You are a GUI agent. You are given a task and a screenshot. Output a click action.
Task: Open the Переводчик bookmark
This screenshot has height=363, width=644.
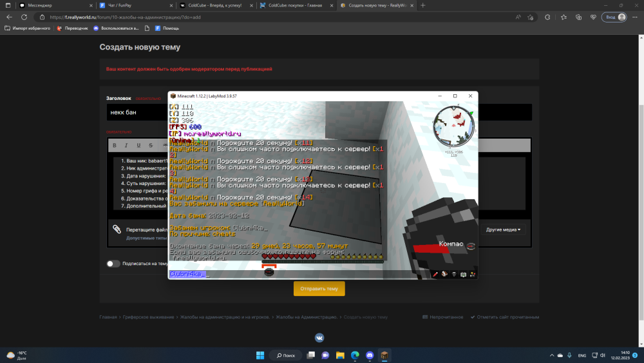click(x=72, y=28)
